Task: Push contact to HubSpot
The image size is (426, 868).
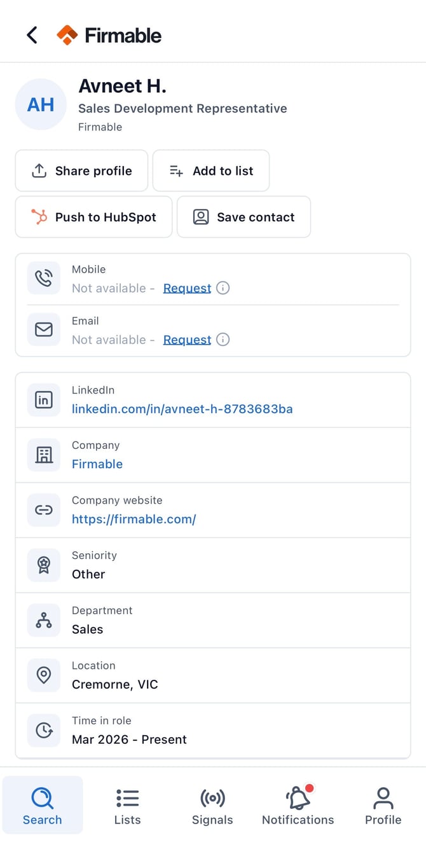Action: [x=93, y=217]
